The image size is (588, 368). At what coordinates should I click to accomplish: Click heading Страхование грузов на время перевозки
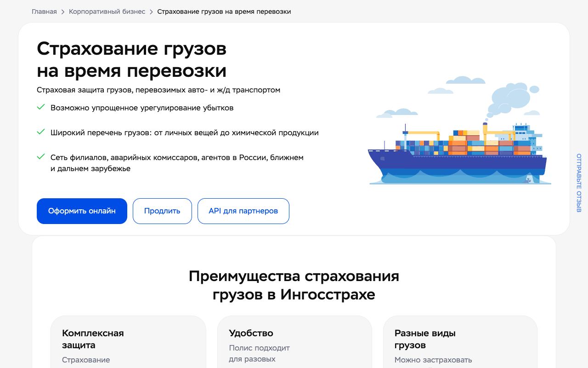click(x=132, y=59)
